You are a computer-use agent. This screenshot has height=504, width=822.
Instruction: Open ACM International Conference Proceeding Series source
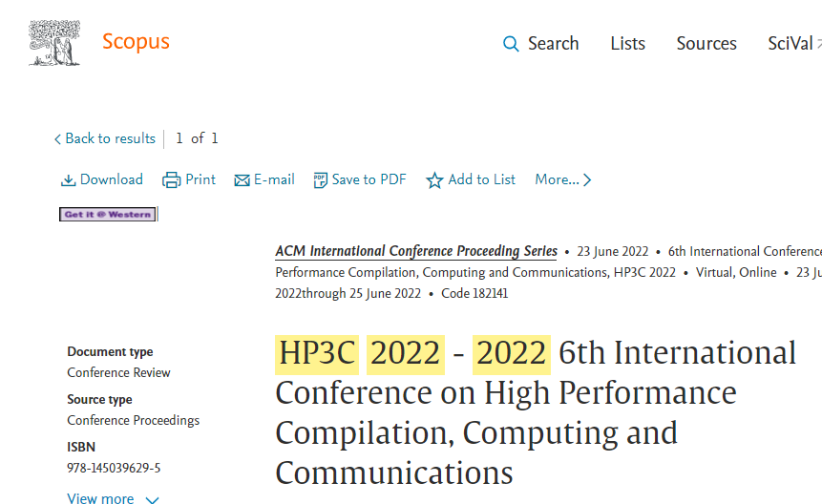(416, 251)
